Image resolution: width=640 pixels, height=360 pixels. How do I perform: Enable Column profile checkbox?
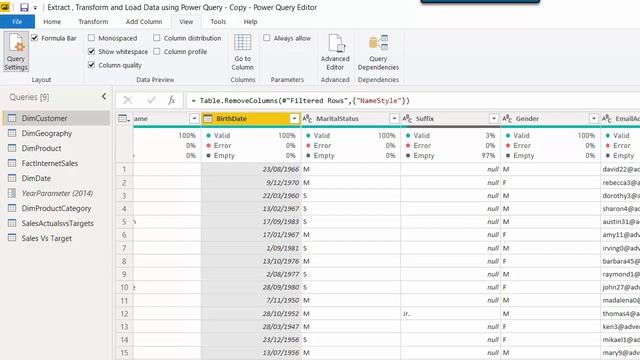point(157,51)
